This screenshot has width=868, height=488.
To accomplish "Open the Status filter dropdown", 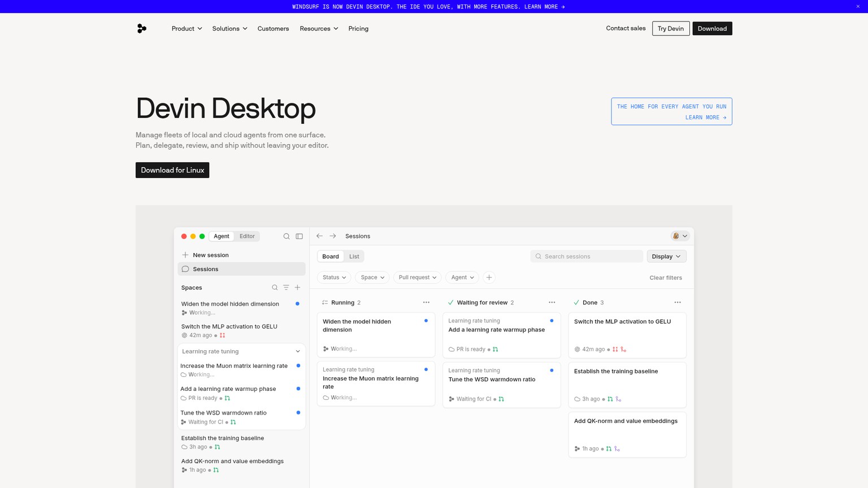I will (334, 277).
